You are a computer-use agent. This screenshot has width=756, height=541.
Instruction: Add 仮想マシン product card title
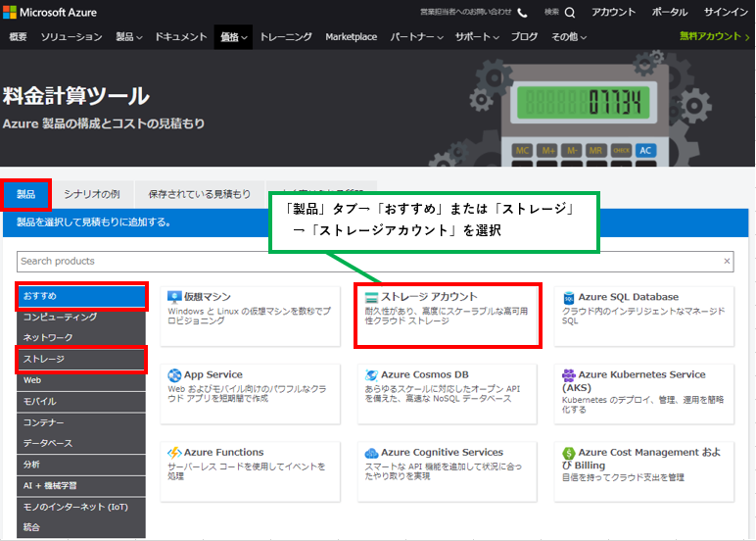(x=208, y=297)
